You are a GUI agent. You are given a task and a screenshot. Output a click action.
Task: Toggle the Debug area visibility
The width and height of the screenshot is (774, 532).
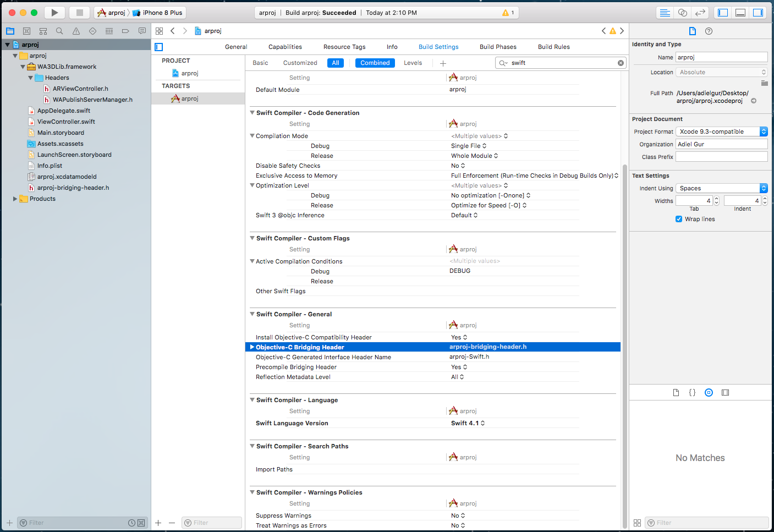(x=740, y=13)
